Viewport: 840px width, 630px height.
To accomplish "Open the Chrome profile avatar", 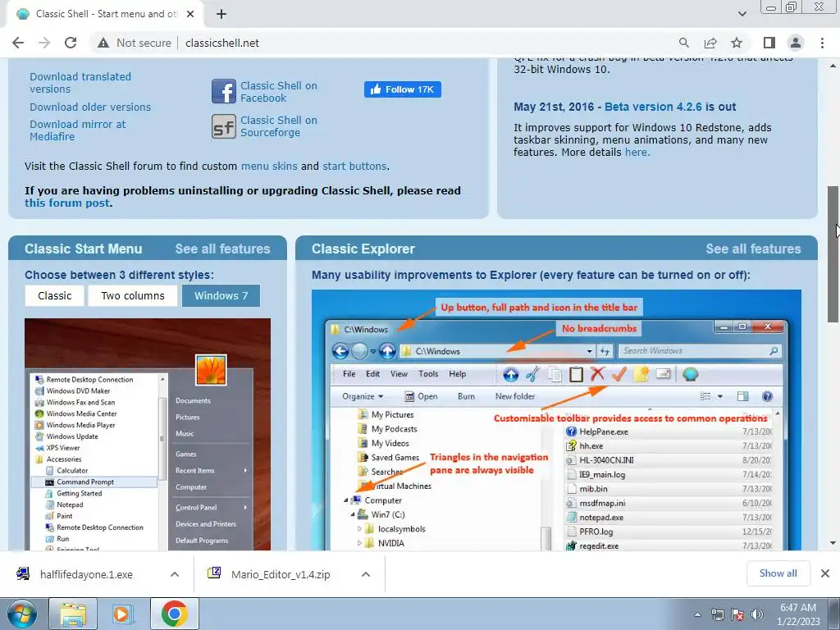I will [x=796, y=43].
